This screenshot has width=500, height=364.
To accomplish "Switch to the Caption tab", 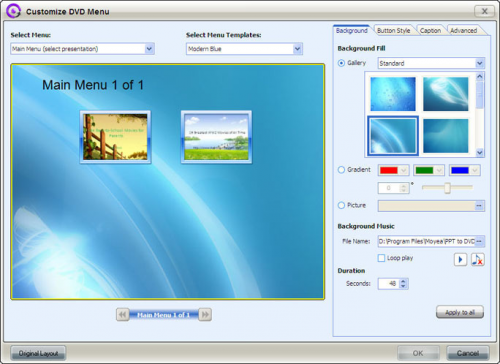I will 430,30.
